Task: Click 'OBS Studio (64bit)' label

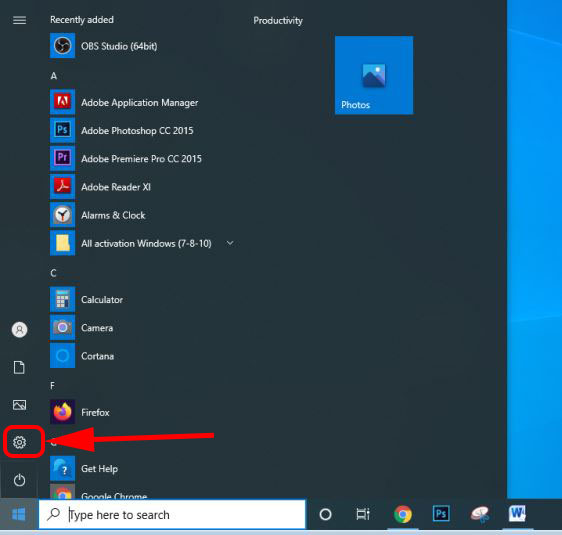Action: point(119,46)
